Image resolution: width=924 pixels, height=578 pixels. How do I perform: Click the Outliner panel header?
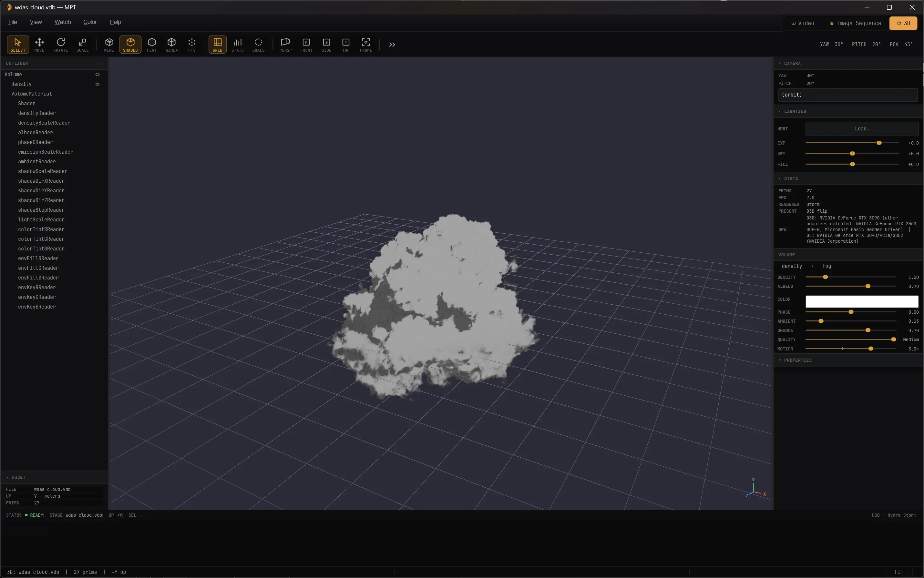[x=54, y=64]
